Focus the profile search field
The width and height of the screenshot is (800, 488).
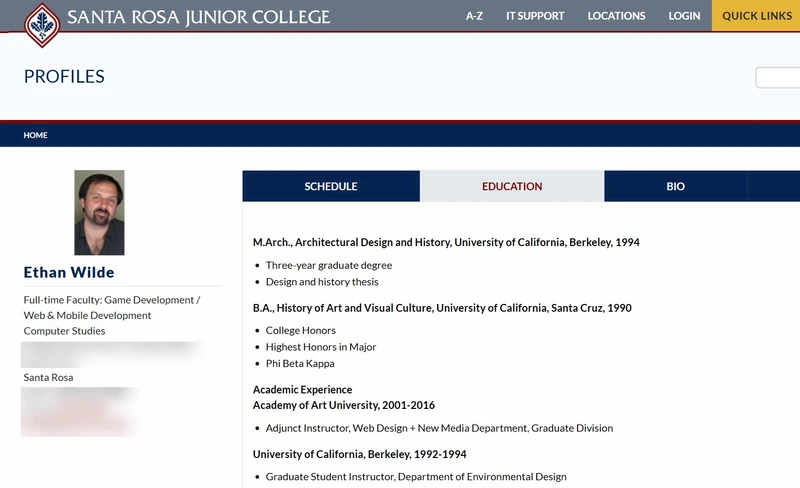pos(778,78)
